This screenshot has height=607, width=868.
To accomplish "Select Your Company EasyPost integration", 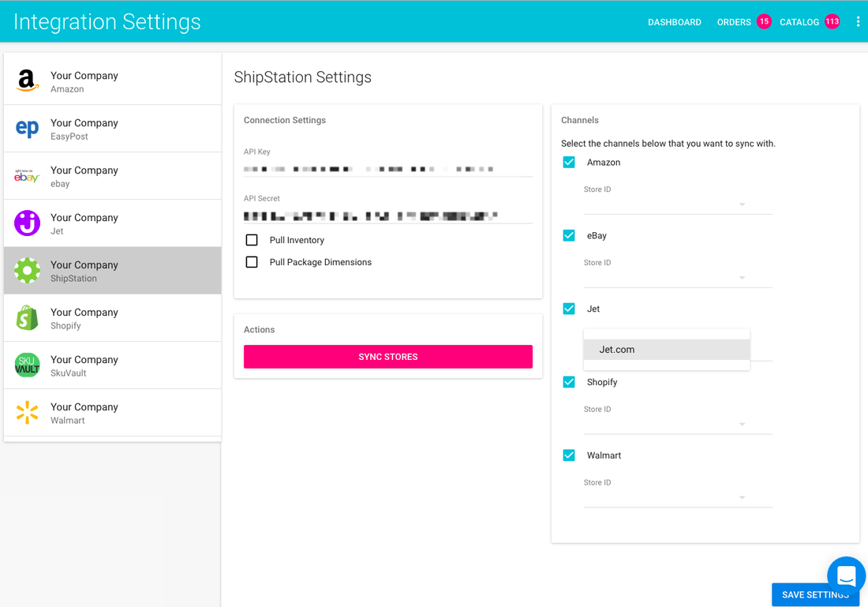I will click(x=112, y=129).
